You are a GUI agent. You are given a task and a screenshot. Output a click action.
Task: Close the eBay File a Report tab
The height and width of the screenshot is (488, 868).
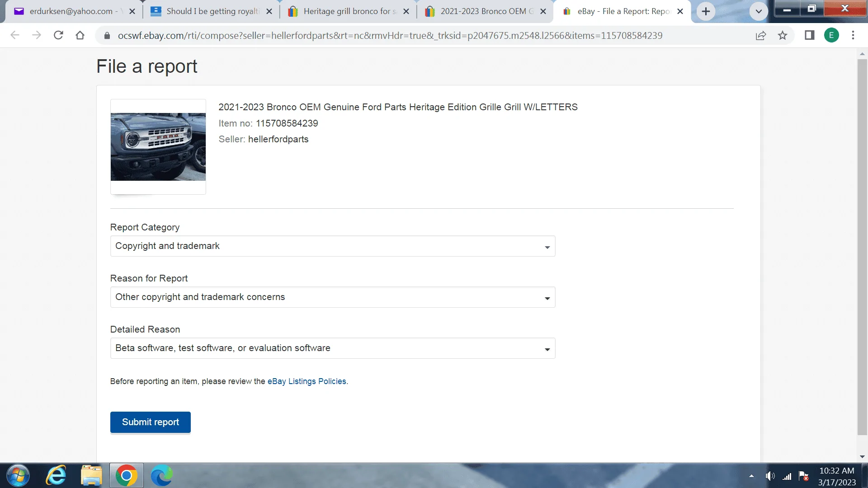coord(680,11)
